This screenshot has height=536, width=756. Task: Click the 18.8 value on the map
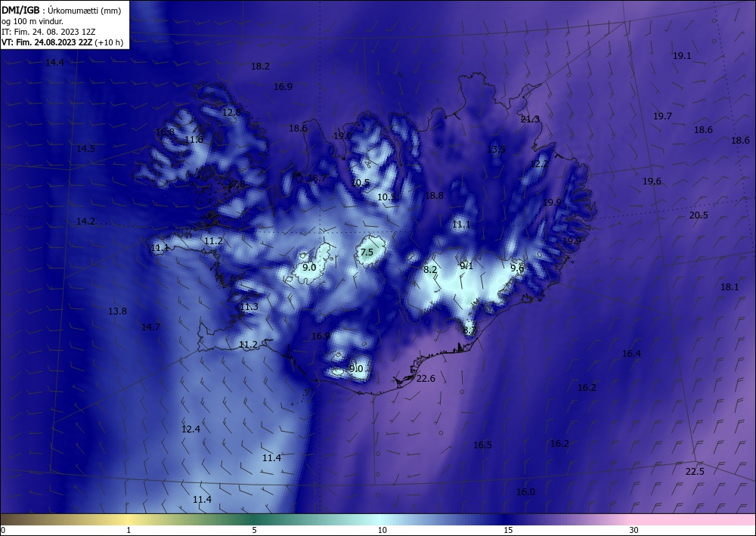point(434,195)
